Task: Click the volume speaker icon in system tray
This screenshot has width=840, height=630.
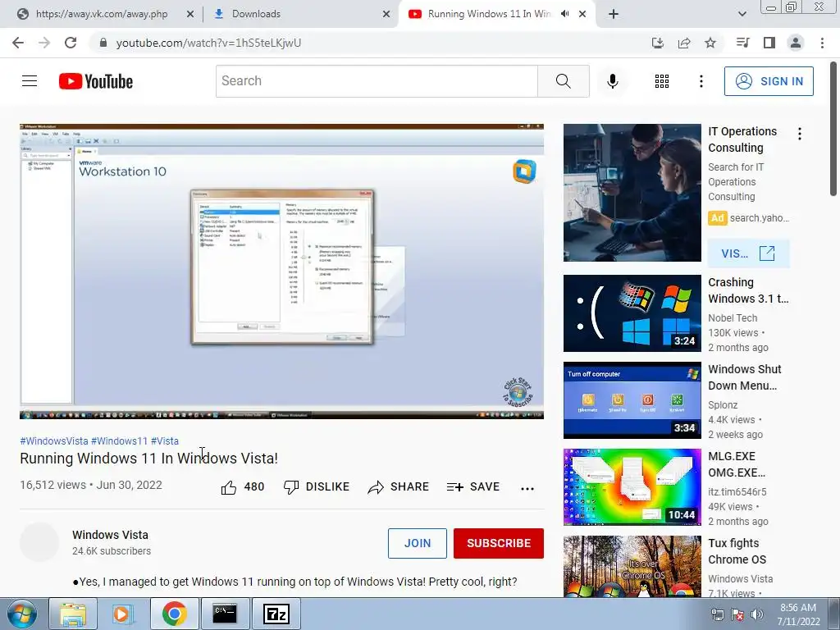Action: point(756,614)
